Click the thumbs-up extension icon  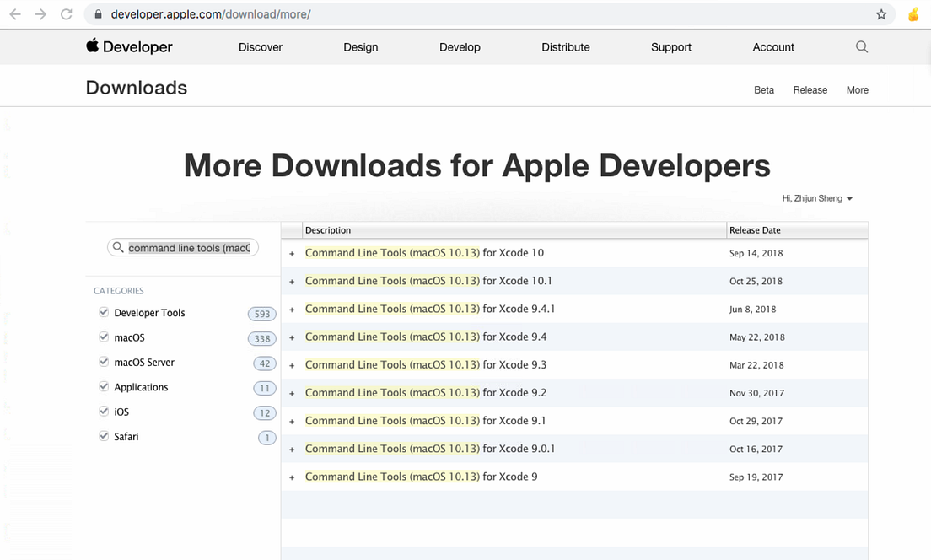[913, 14]
